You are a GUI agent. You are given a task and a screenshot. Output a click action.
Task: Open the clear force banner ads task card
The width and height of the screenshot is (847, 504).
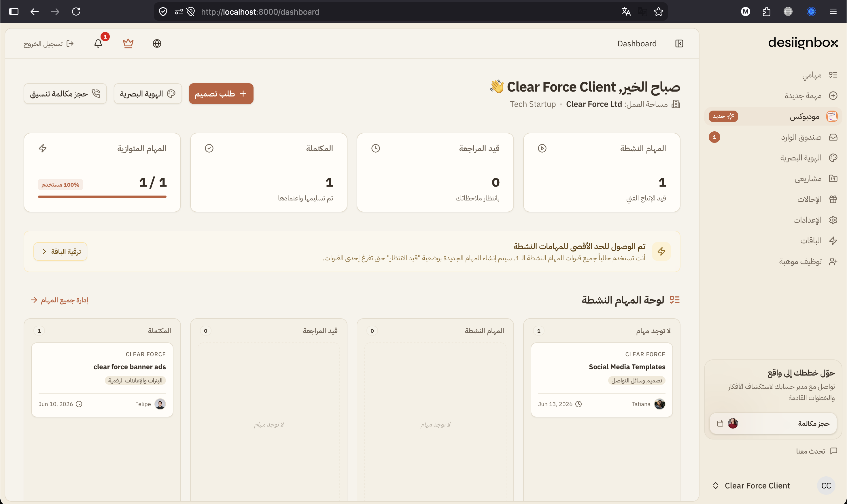point(102,380)
